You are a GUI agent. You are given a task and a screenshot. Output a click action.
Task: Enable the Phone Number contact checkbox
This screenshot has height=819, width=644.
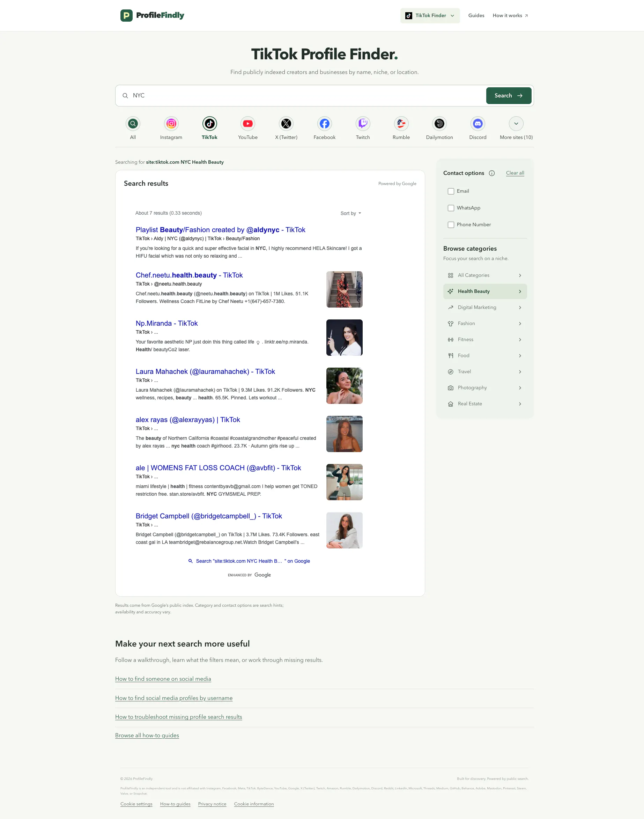pyautogui.click(x=451, y=225)
